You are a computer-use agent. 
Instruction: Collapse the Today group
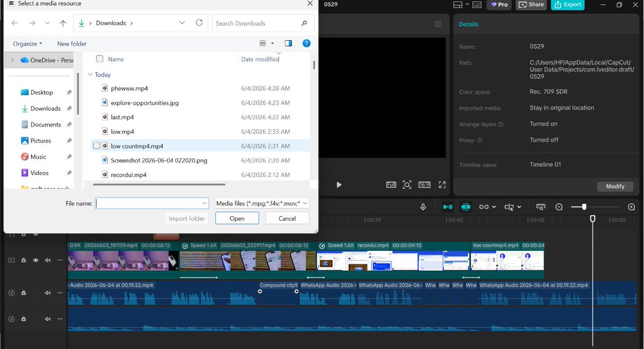point(90,75)
